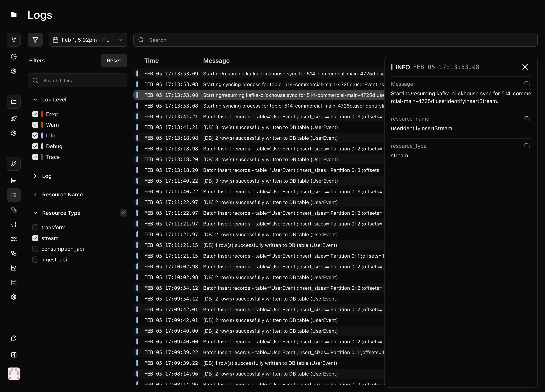
Task: Collapse the Log Level filter section
Action: click(35, 99)
